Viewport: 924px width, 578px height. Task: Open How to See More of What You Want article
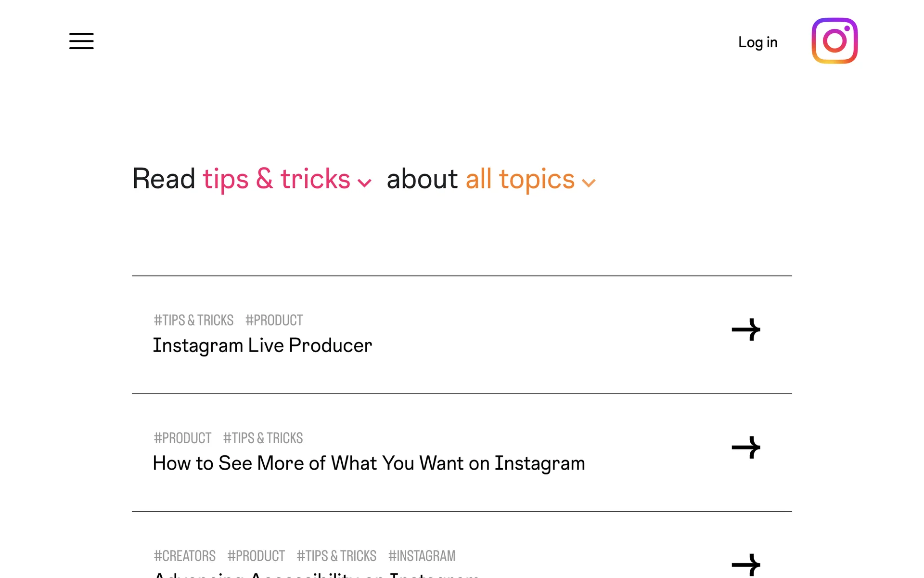[369, 463]
